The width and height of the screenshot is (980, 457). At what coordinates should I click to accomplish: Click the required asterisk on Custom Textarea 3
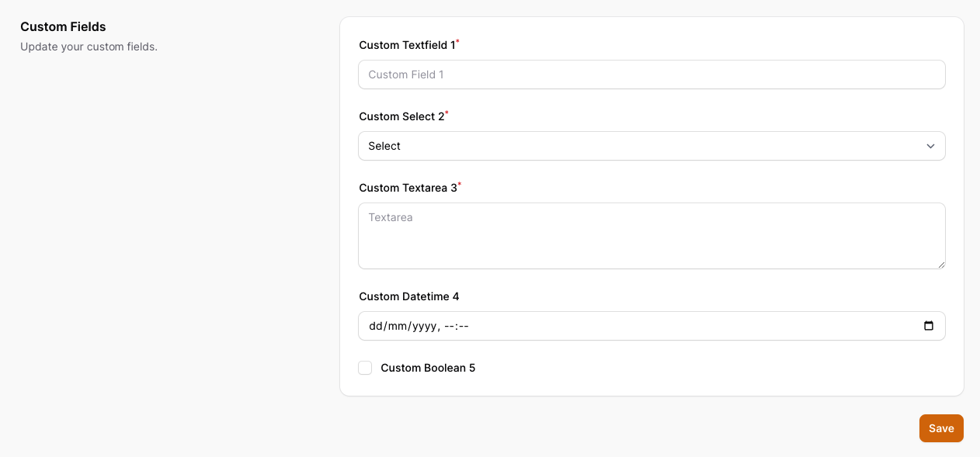pyautogui.click(x=459, y=184)
